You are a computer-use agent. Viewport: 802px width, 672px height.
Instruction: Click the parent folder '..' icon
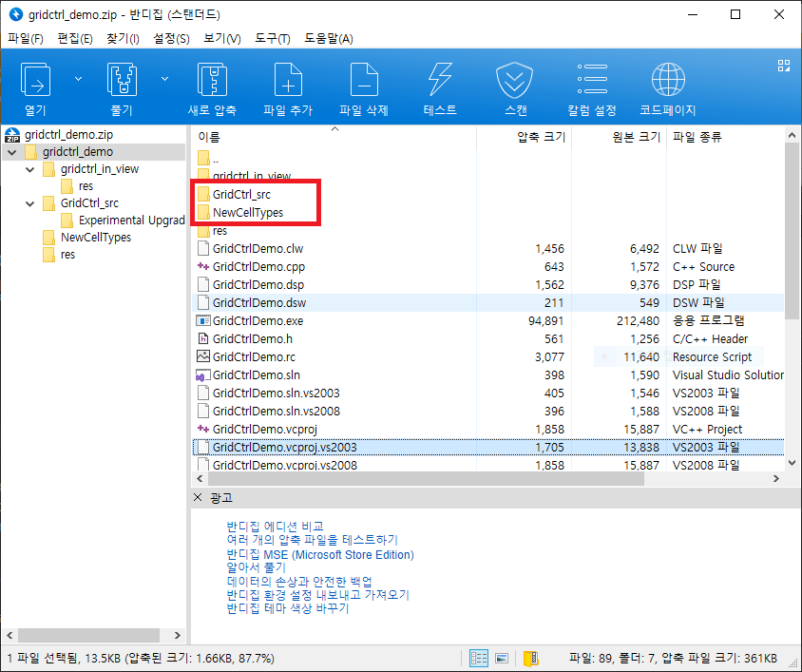(x=203, y=158)
